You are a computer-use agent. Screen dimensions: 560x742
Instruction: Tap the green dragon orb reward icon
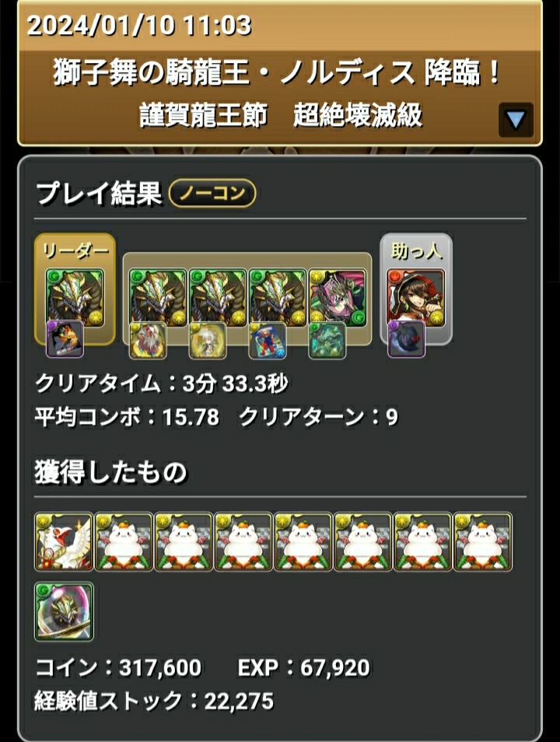click(x=64, y=611)
